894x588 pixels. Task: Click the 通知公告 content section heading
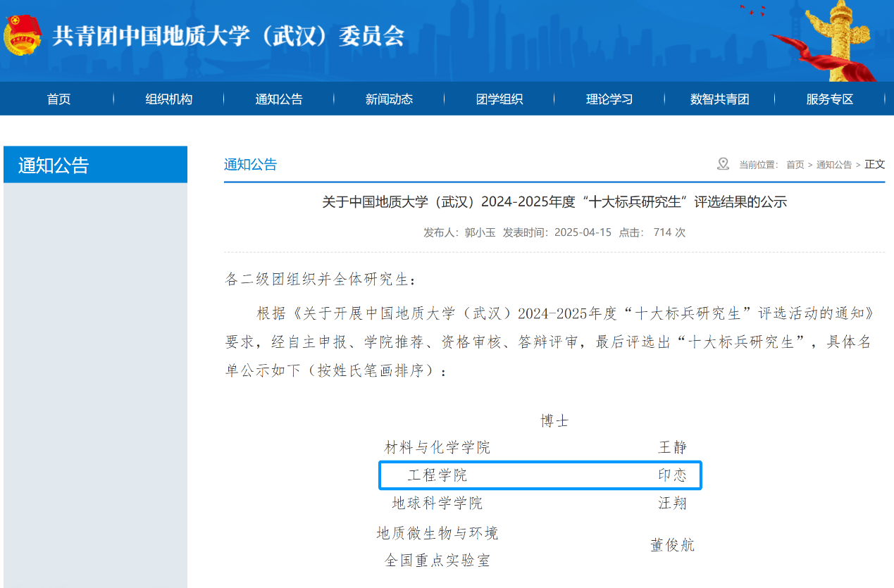click(x=250, y=165)
